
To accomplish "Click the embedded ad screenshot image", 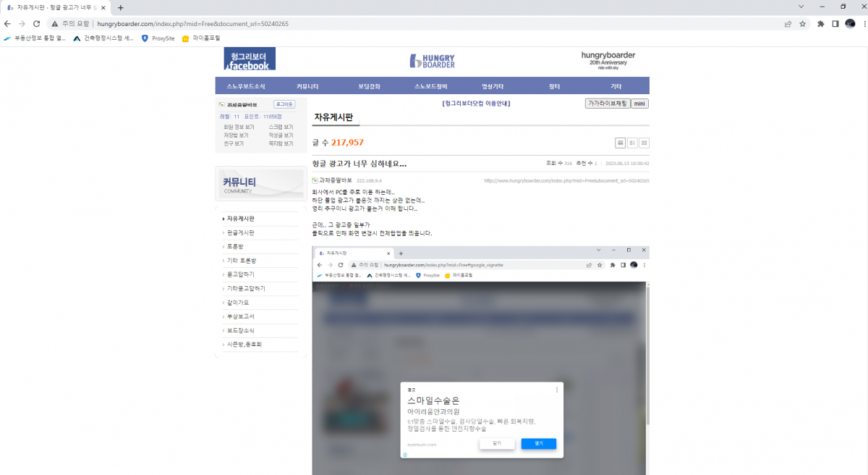I will pyautogui.click(x=481, y=361).
